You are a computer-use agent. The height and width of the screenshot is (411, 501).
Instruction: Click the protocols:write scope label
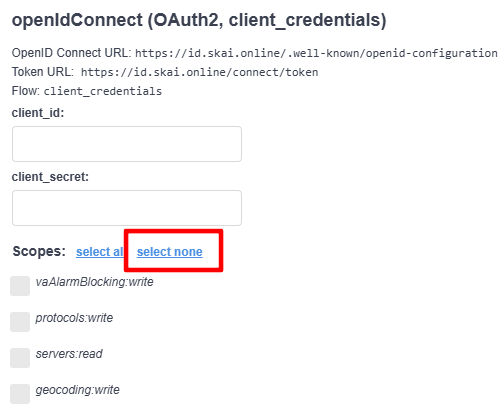click(x=74, y=318)
